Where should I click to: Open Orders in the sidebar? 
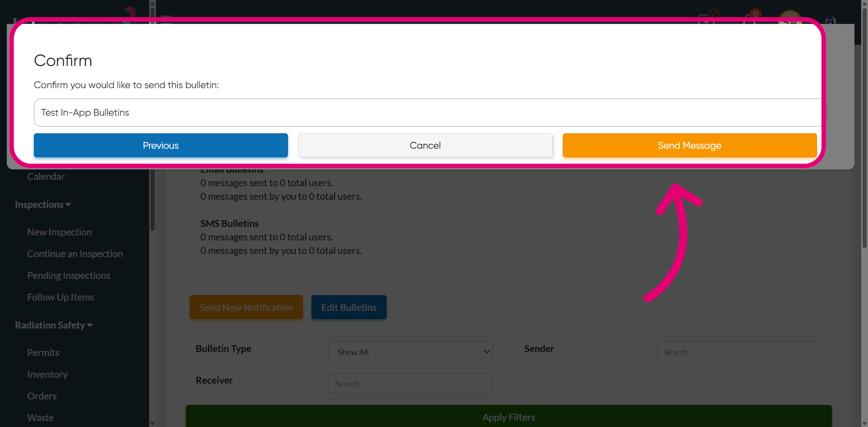[x=42, y=396]
